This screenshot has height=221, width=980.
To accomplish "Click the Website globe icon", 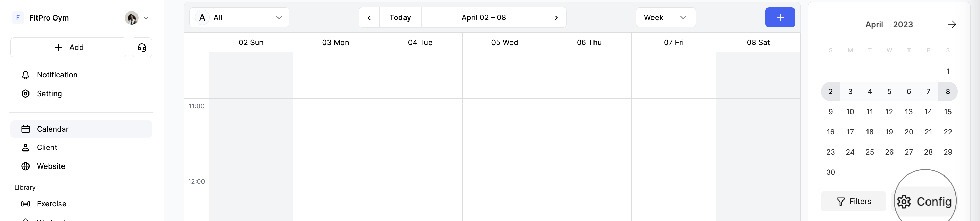I will click(25, 166).
